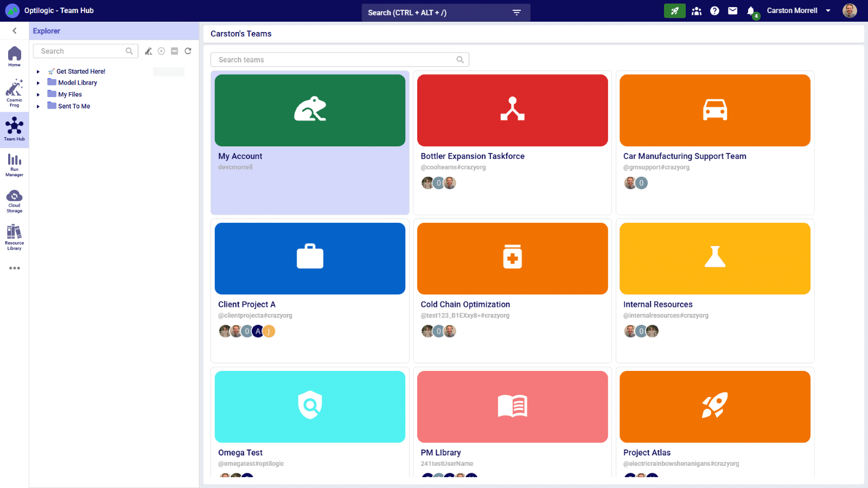Click the target locate icon in Explorer toolbar

pos(161,51)
